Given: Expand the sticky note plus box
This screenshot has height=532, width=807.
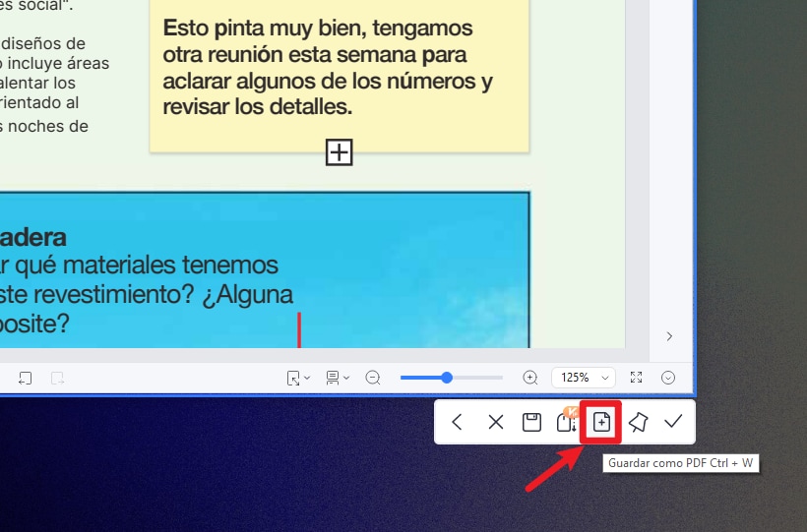Looking at the screenshot, I should [x=339, y=151].
